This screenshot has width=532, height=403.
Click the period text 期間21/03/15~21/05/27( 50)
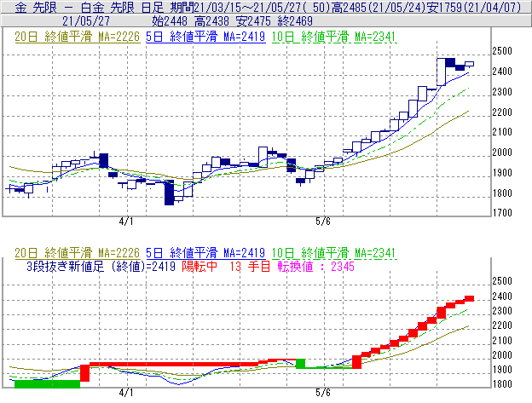(249, 7)
